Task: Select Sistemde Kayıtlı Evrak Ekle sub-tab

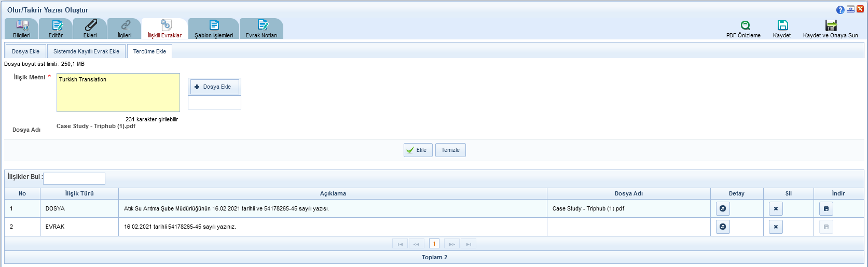Action: tap(86, 51)
